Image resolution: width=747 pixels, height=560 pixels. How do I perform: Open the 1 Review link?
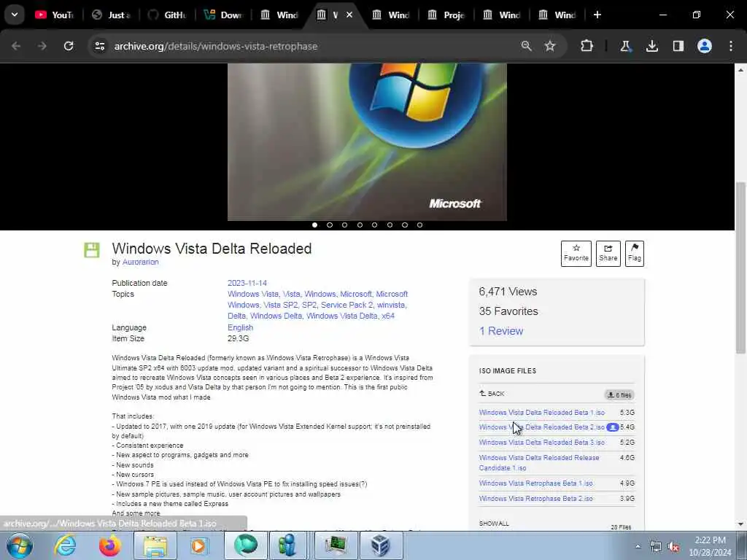[x=501, y=331]
